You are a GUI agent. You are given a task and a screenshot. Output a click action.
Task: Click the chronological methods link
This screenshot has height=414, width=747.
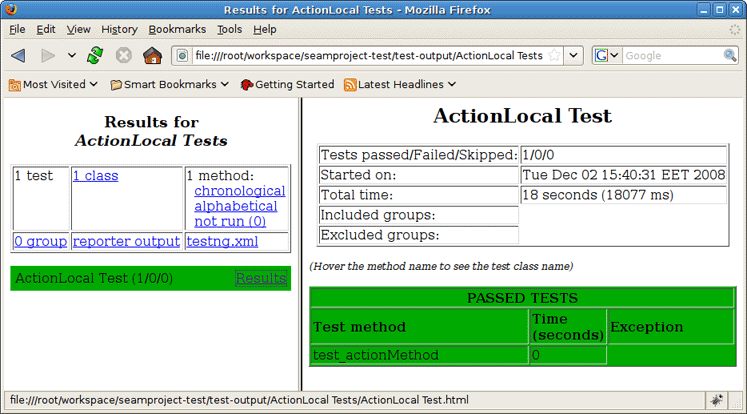pos(239,191)
